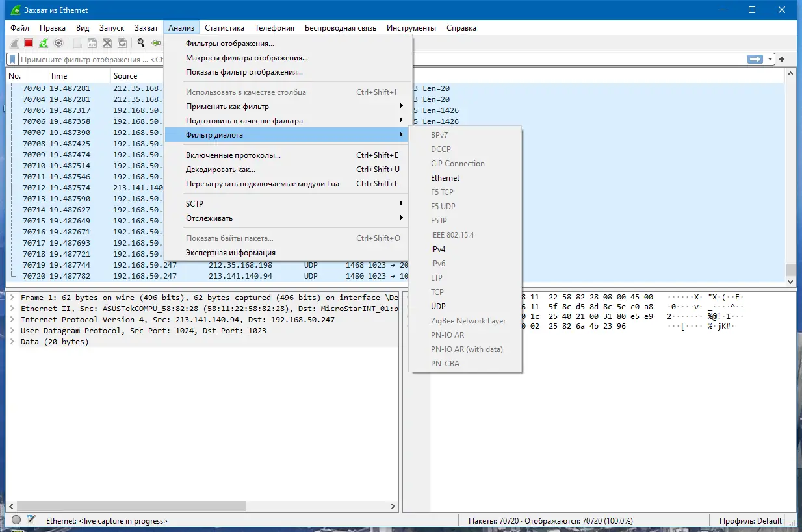The width and height of the screenshot is (802, 532).
Task: Click the grey start capture shark fin icon
Action: click(14, 43)
